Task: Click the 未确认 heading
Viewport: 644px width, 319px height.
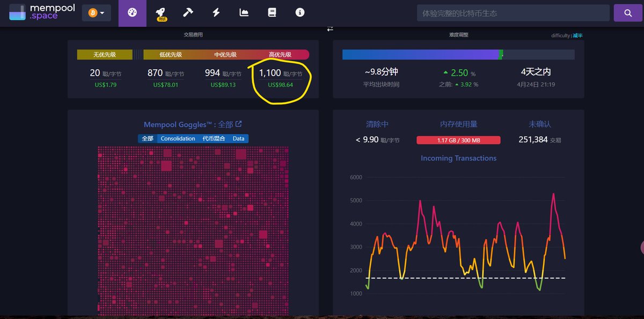Action: (x=539, y=124)
